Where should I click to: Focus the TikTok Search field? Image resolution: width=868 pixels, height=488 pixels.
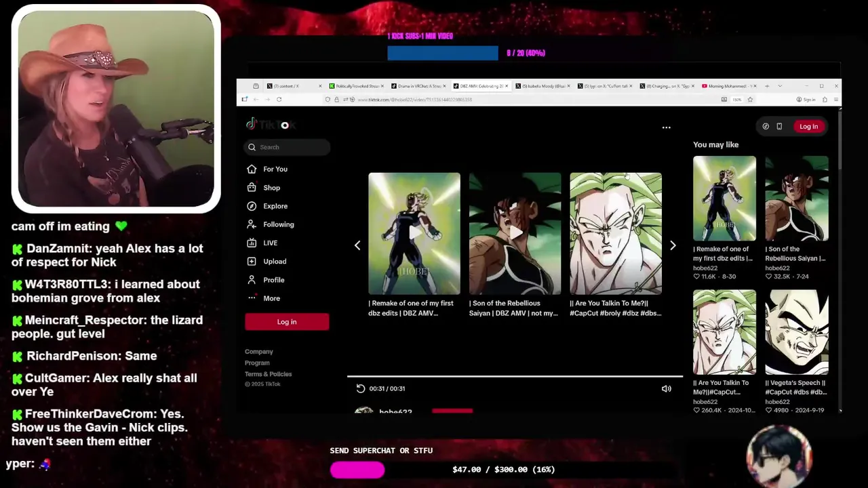[287, 147]
